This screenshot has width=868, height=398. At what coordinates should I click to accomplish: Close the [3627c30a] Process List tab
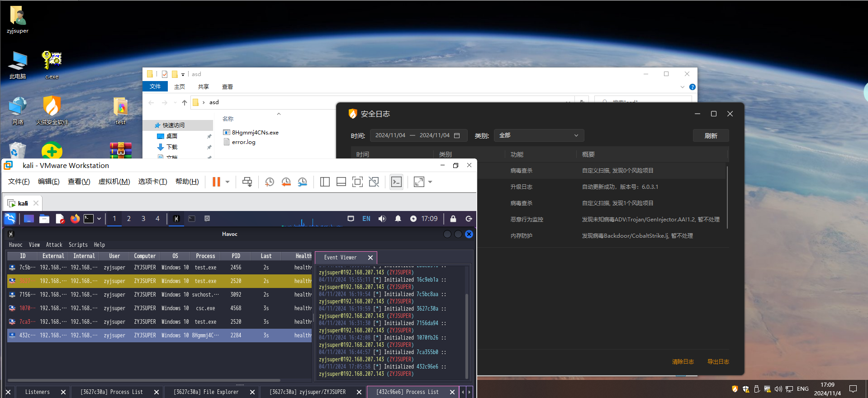click(x=157, y=392)
